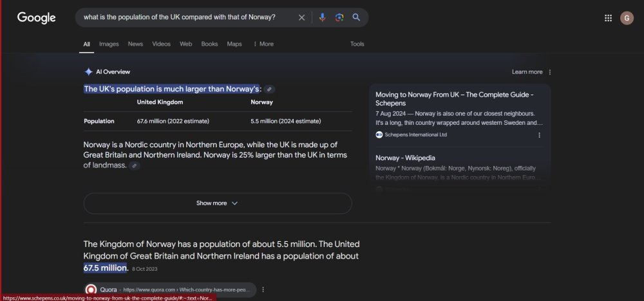Viewport: 644px width, 301px height.
Task: Switch to the News tab
Action: point(135,44)
